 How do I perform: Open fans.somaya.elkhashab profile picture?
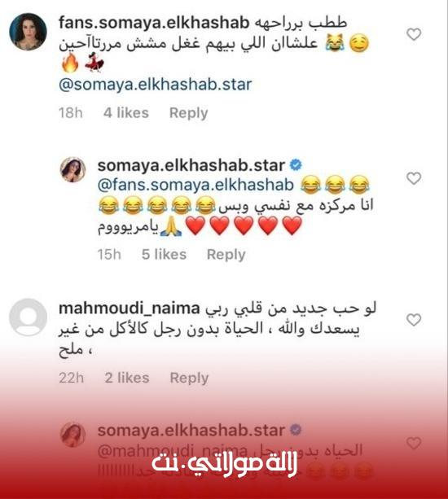tap(28, 32)
